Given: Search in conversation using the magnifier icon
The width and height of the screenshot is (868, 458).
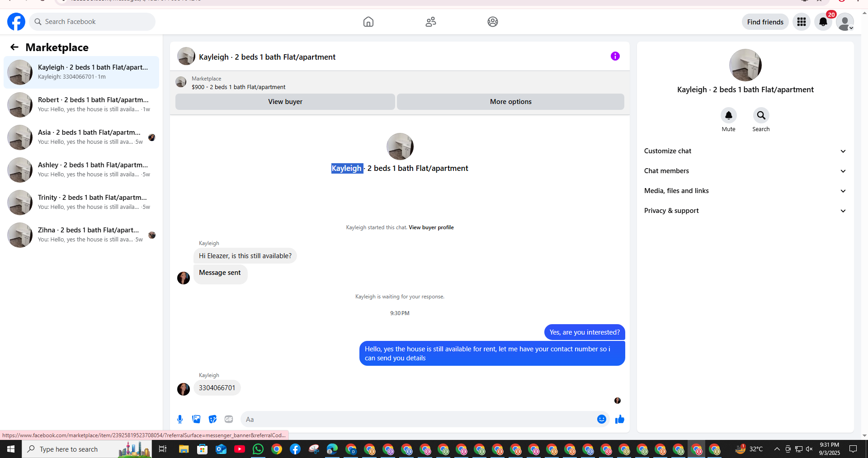Looking at the screenshot, I should 761,115.
